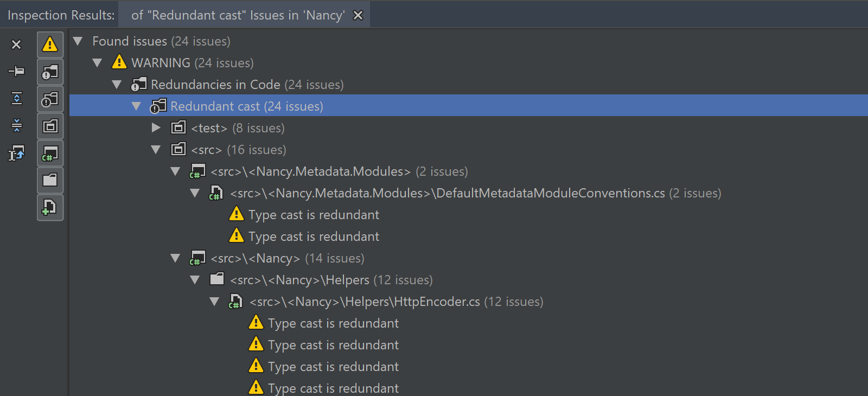Click the Collapse All icon
This screenshot has height=396, width=868.
pyautogui.click(x=17, y=125)
